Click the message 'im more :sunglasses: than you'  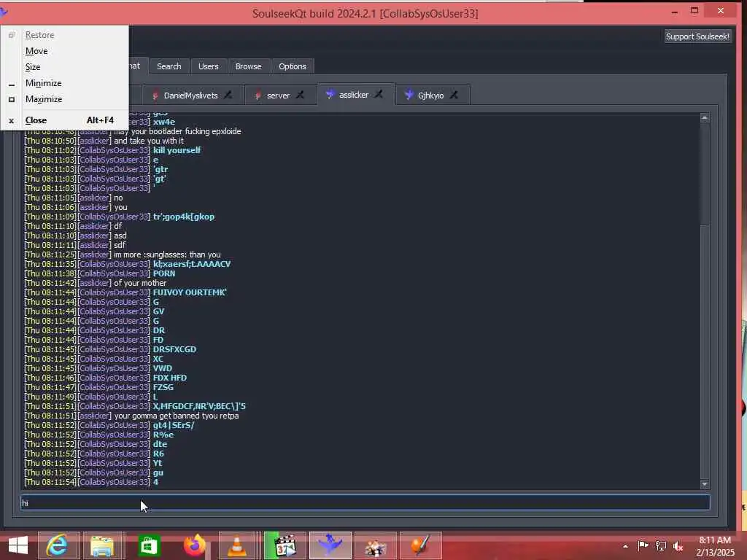click(167, 254)
